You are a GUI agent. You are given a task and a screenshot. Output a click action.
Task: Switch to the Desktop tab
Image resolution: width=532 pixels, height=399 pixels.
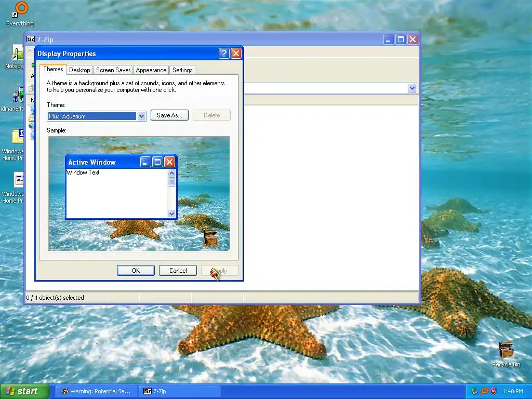pyautogui.click(x=79, y=70)
